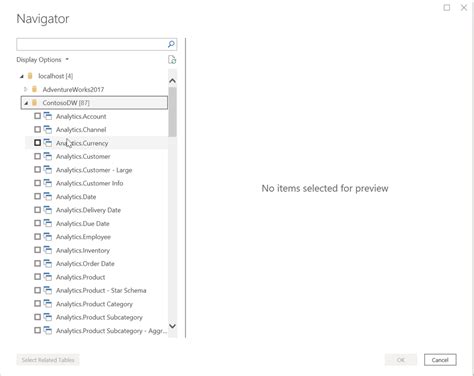The height and width of the screenshot is (376, 474).
Task: Select the Analytics.Product checkbox
Action: [x=37, y=277]
